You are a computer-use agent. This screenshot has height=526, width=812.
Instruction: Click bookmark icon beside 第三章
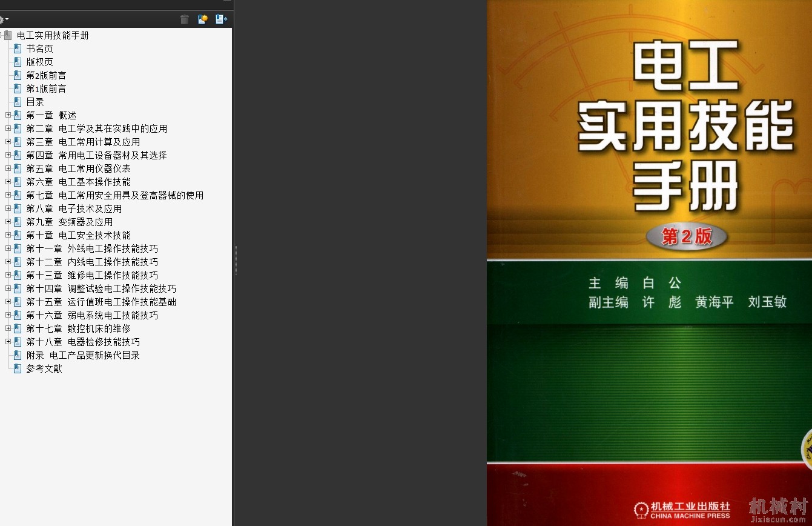click(18, 142)
